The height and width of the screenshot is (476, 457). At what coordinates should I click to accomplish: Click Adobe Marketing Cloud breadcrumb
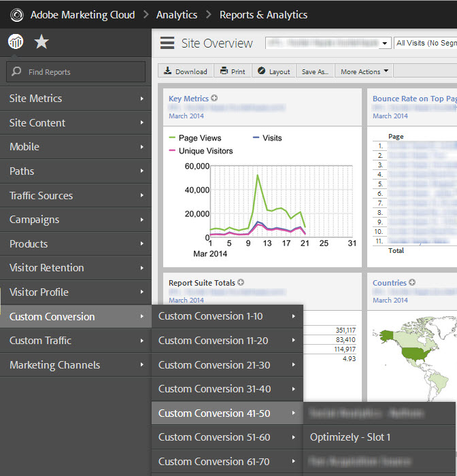(x=82, y=15)
